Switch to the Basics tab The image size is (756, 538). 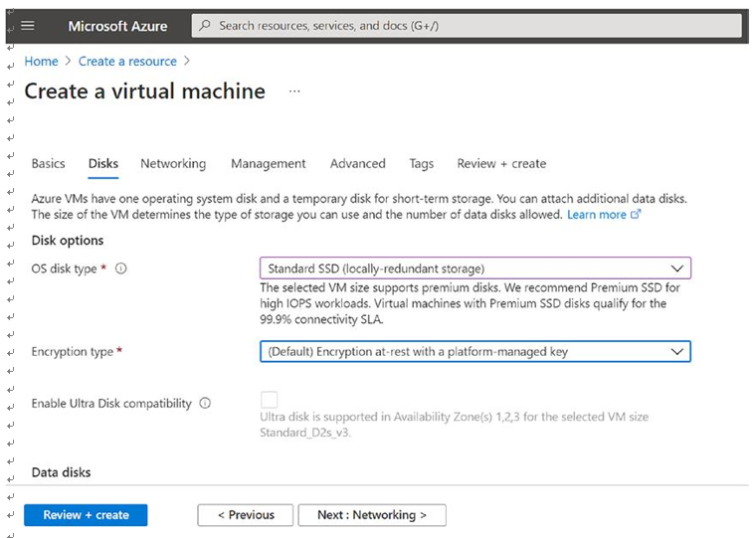(48, 163)
